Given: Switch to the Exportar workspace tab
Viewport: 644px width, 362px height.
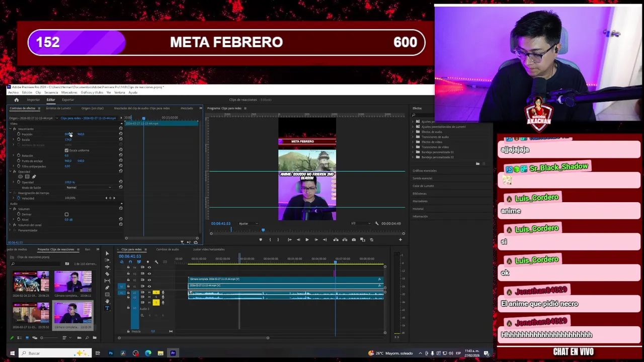Looking at the screenshot, I should [x=68, y=100].
